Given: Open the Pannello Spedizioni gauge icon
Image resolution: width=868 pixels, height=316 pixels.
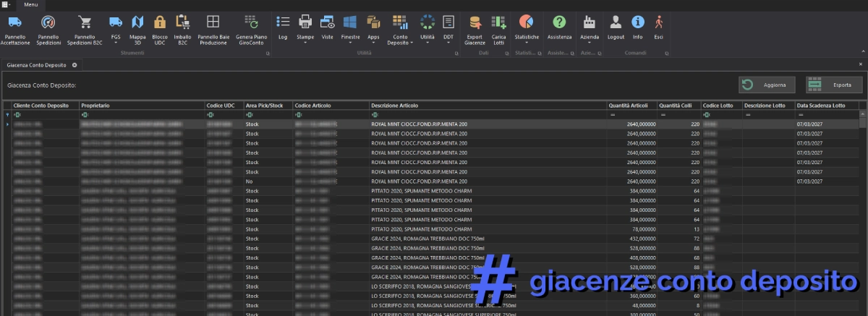Looking at the screenshot, I should (x=48, y=22).
